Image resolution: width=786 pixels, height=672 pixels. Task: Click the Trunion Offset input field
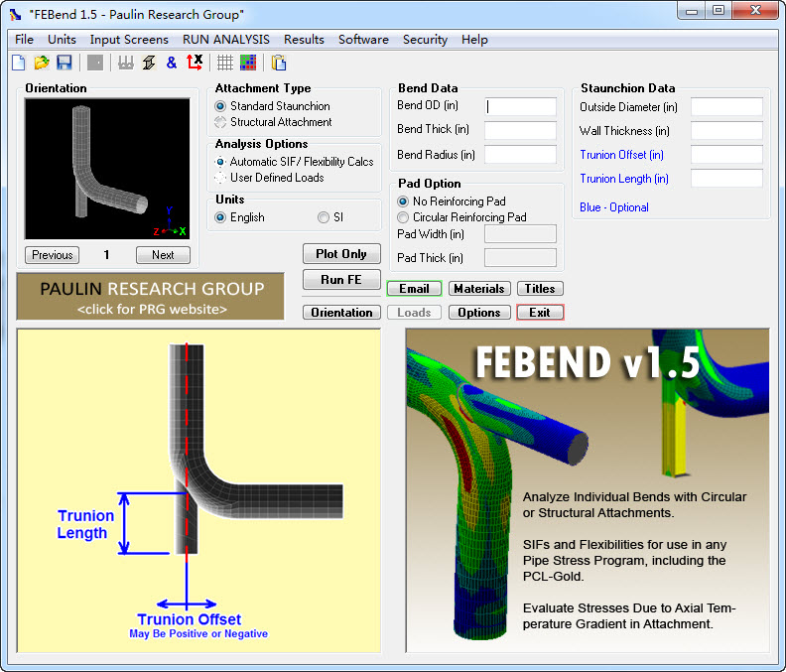726,155
